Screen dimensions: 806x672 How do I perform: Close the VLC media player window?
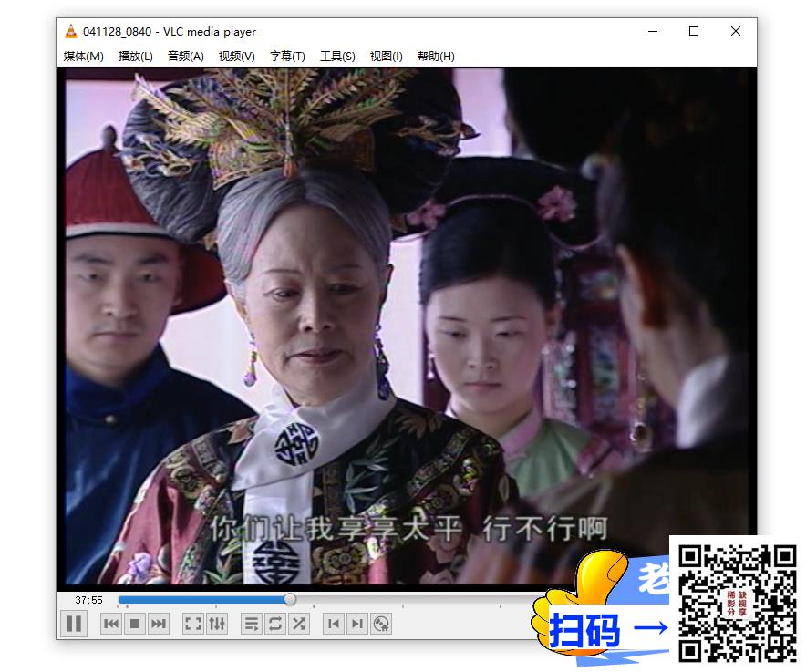[736, 31]
